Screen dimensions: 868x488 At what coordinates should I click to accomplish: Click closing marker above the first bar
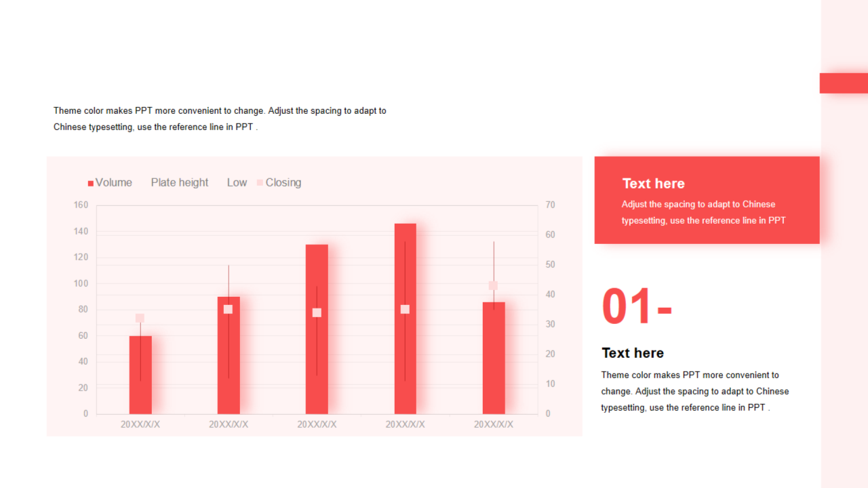click(x=140, y=319)
